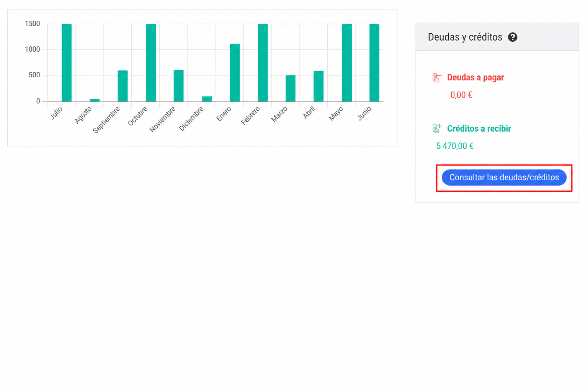Click the Junio bar in the chart
This screenshot has height=392, width=588.
tap(374, 63)
